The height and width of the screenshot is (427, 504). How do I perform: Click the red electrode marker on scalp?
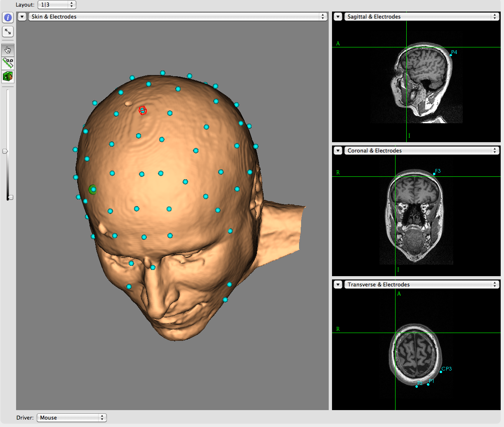pos(143,110)
